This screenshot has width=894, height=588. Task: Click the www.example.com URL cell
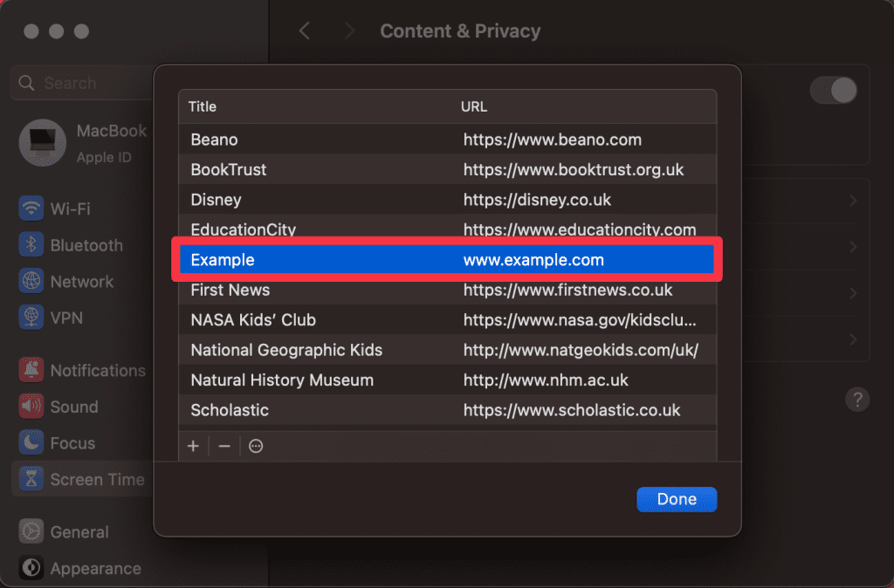click(533, 260)
